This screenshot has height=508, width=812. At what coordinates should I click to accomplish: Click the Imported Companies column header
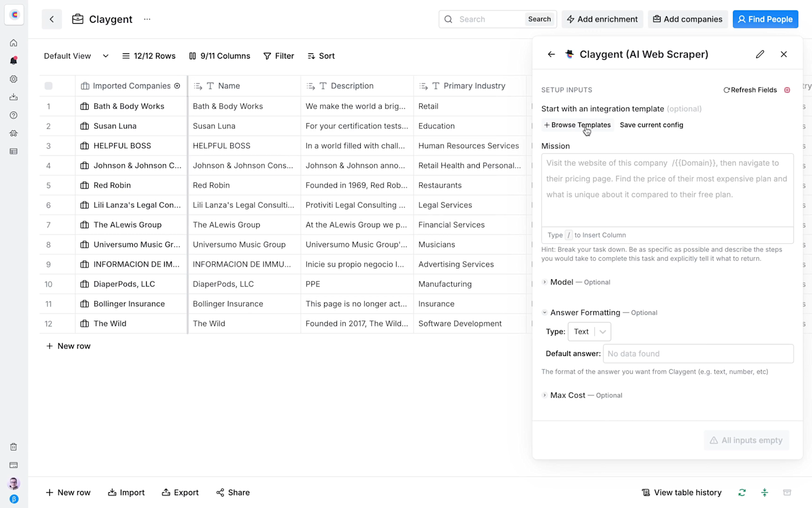(130, 86)
